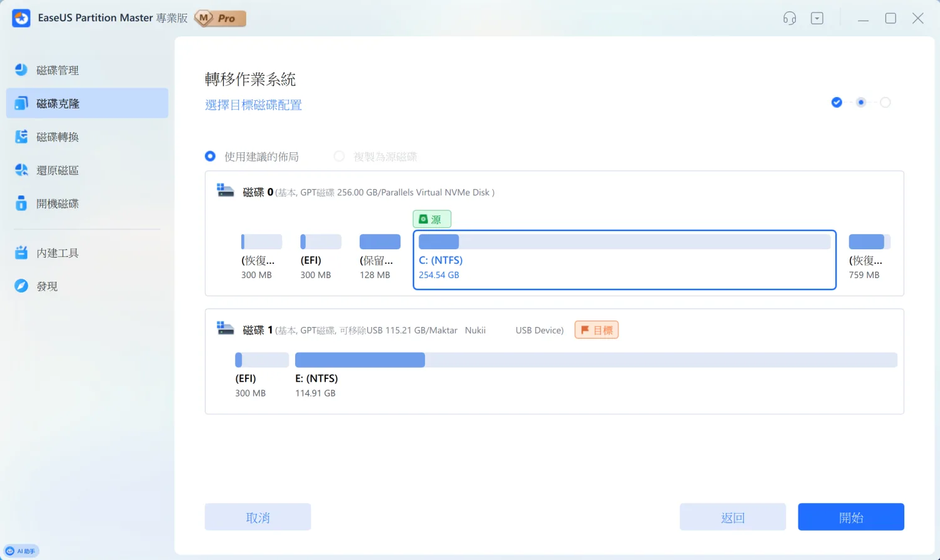
Task: Select the EFI partition on 磁碟 0
Action: click(x=320, y=257)
